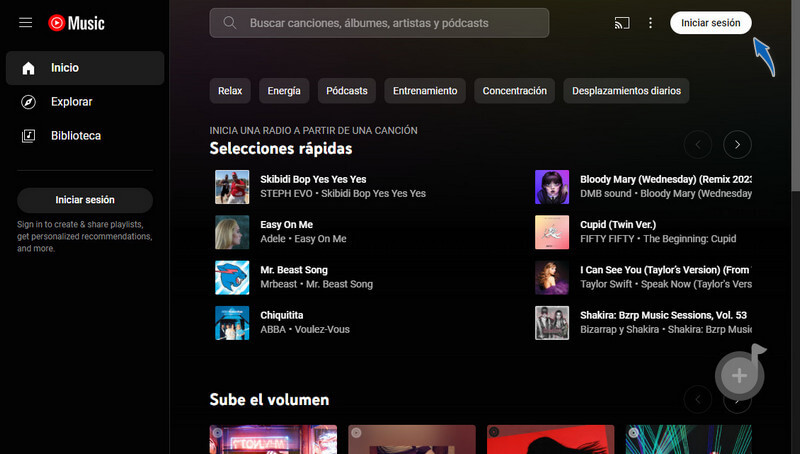The width and height of the screenshot is (800, 454).
Task: Open Voulez-Vous album link
Action: pyautogui.click(x=322, y=330)
